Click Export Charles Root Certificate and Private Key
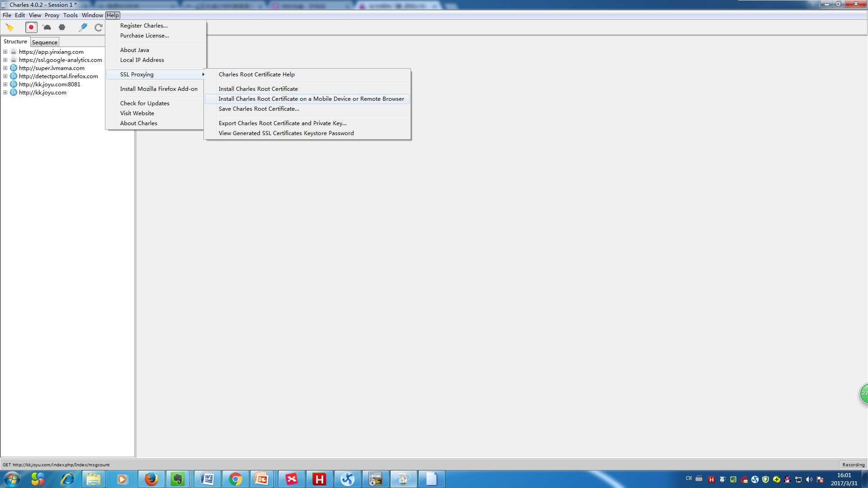The height and width of the screenshot is (488, 868). 283,123
